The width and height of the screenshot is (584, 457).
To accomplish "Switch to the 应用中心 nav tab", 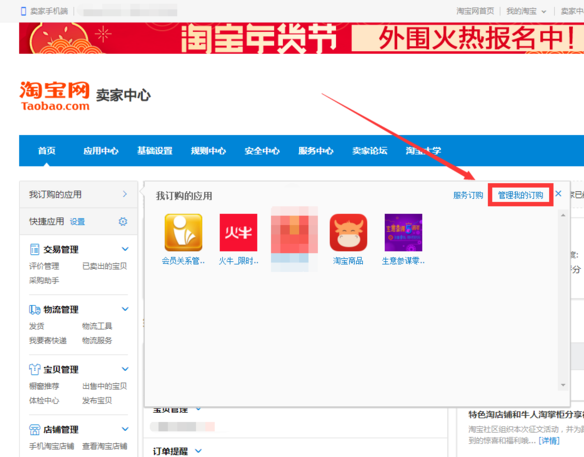I will (x=101, y=150).
